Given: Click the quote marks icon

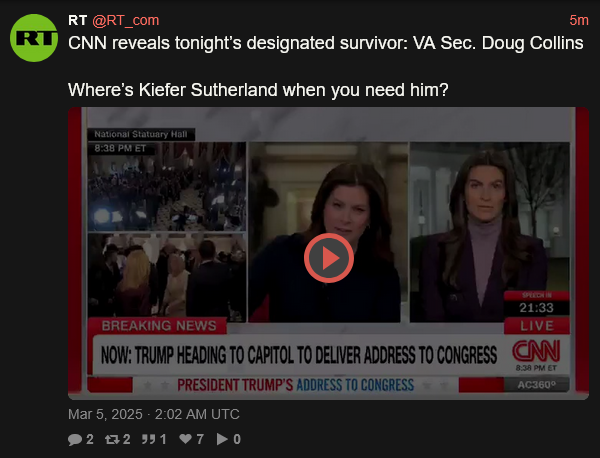Looking at the screenshot, I should pos(148,439).
